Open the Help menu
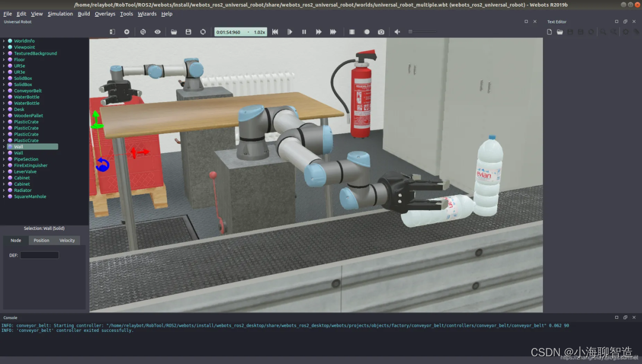 coord(166,14)
